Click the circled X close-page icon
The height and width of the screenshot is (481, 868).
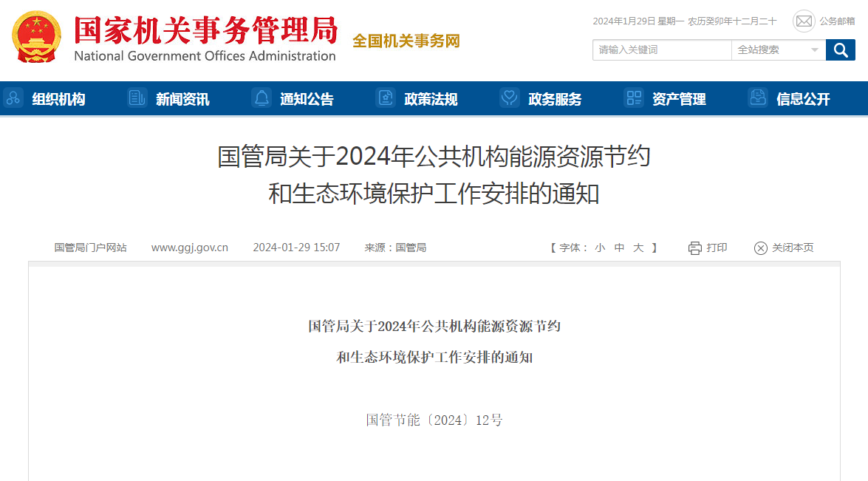(761, 248)
